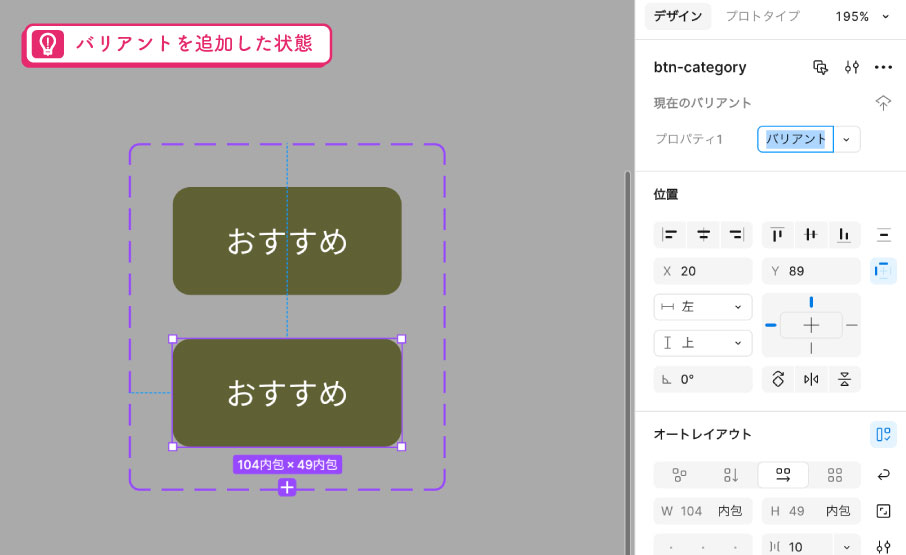Click the X position field showing 20
Viewport: 906px width, 555px height.
pyautogui.click(x=703, y=271)
